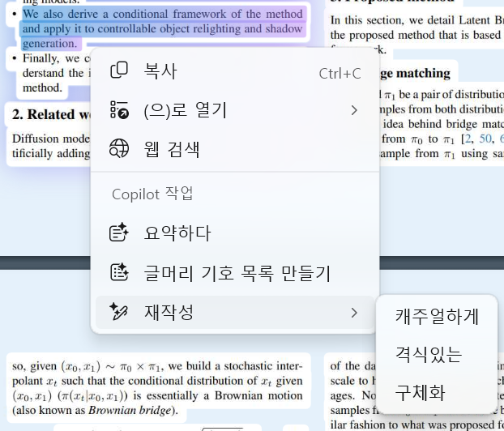Image resolution: width=504 pixels, height=431 pixels.
Task: Click citation link 50 in the paper
Action: (x=485, y=139)
